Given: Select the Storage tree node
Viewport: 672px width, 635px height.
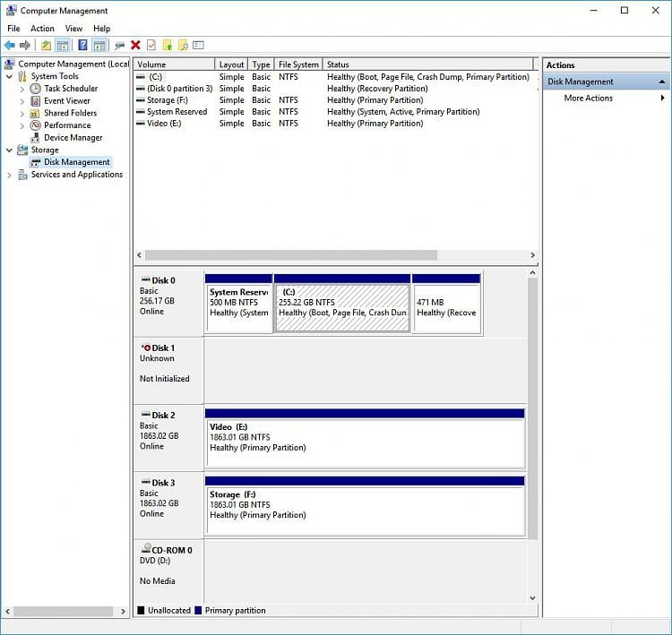Looking at the screenshot, I should (45, 150).
